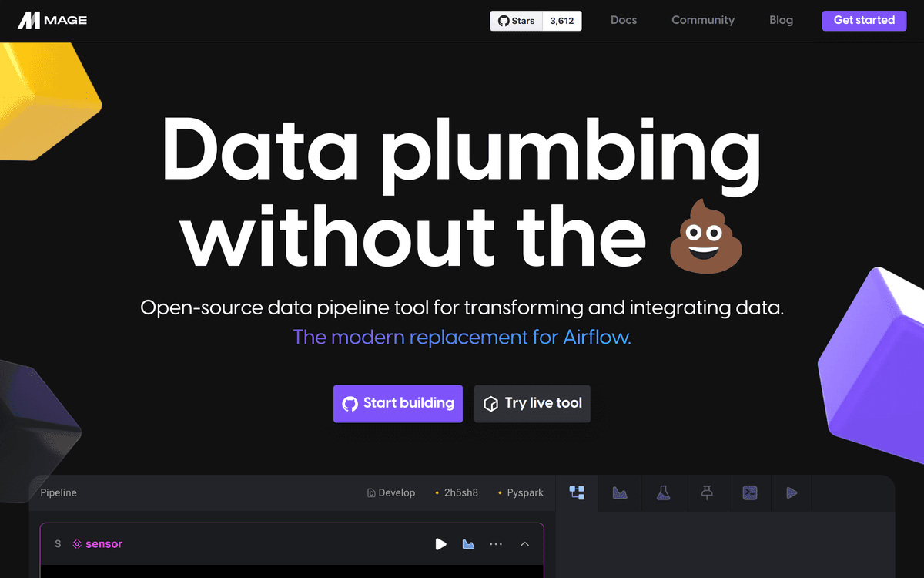The width and height of the screenshot is (924, 578).
Task: Open the pipeline tree view tab
Action: click(x=577, y=492)
